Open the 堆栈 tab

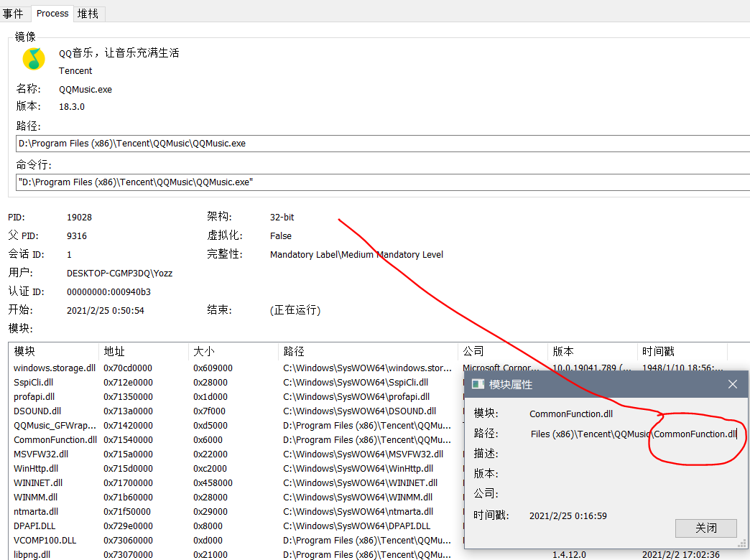point(88,14)
